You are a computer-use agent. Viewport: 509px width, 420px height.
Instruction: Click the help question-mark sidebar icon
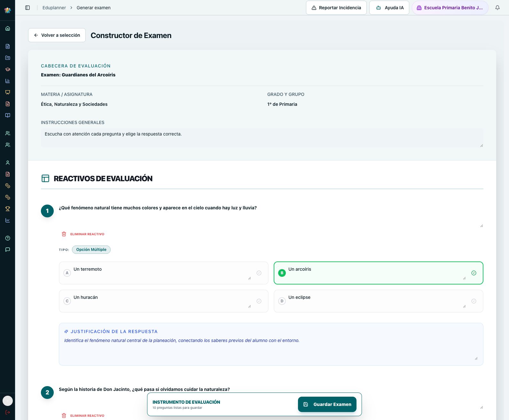8,238
